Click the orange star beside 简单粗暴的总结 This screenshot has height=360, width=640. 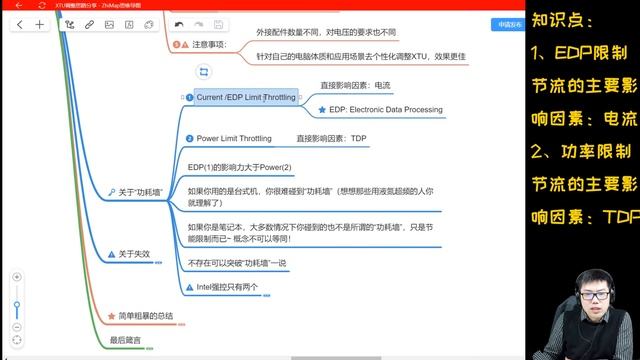coord(111,316)
